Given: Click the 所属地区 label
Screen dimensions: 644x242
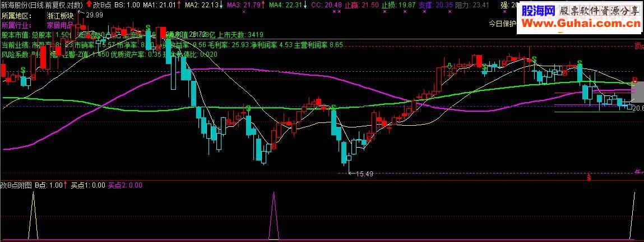Looking at the screenshot, I should coord(16,16).
